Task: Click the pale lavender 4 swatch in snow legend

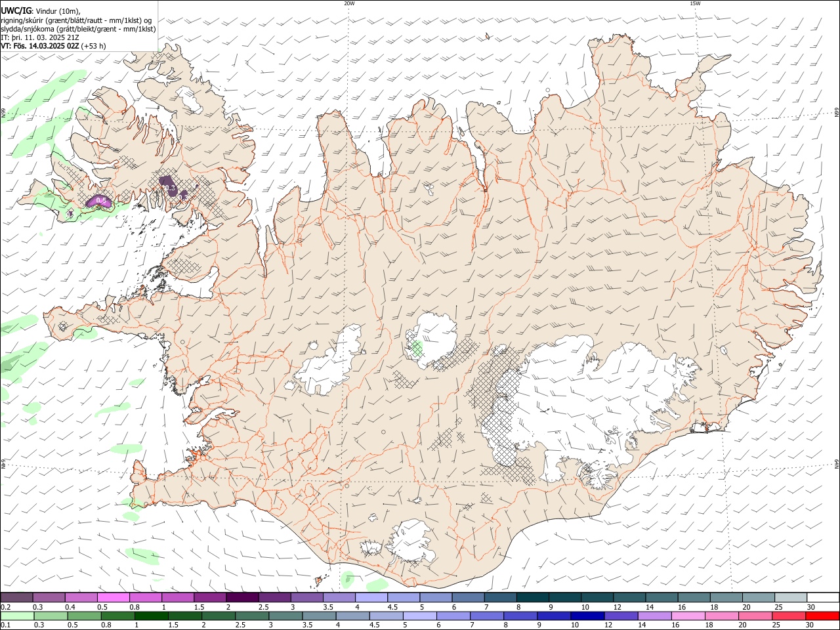Action: click(371, 597)
